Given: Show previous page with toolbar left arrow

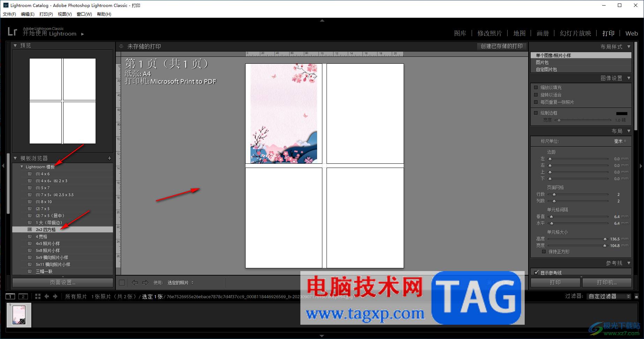Looking at the screenshot, I should click(x=135, y=283).
